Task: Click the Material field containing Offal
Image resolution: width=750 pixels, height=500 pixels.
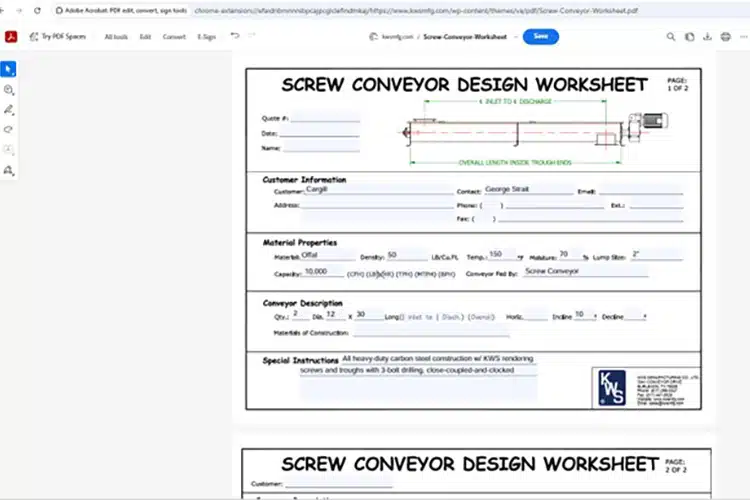Action: [328, 256]
